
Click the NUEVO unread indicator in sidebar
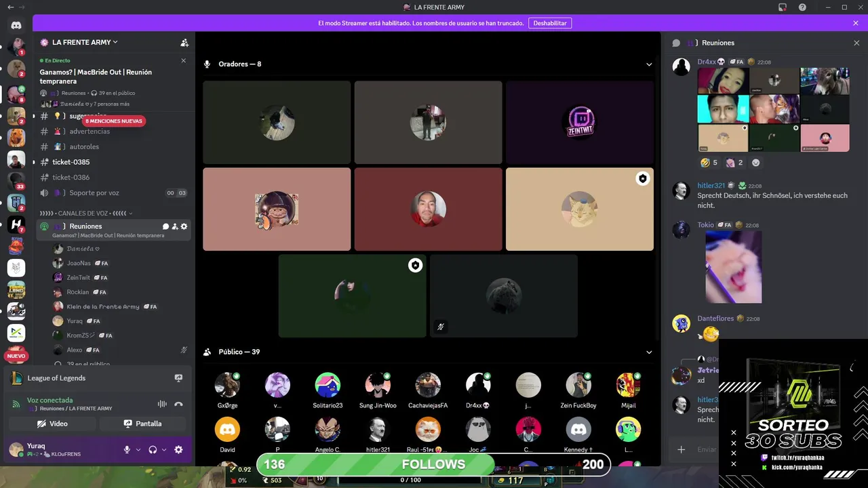click(16, 356)
